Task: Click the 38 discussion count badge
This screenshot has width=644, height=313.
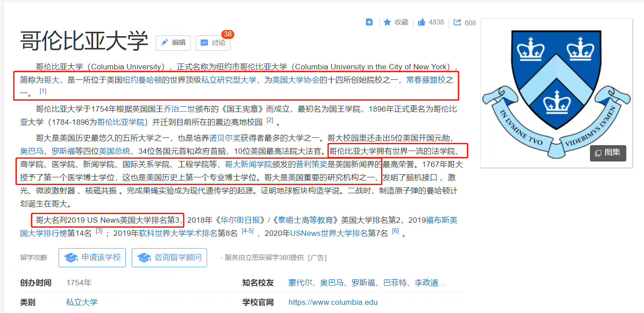Action: tap(228, 34)
